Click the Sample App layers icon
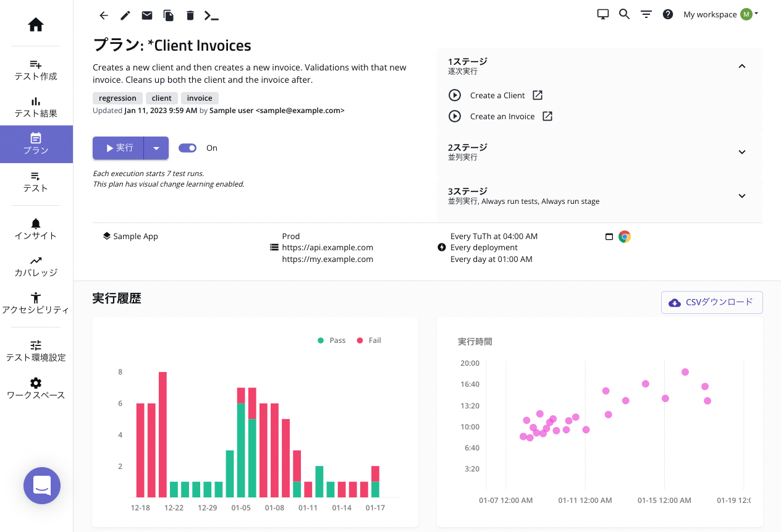Viewport: 781px width, 532px height. click(107, 236)
